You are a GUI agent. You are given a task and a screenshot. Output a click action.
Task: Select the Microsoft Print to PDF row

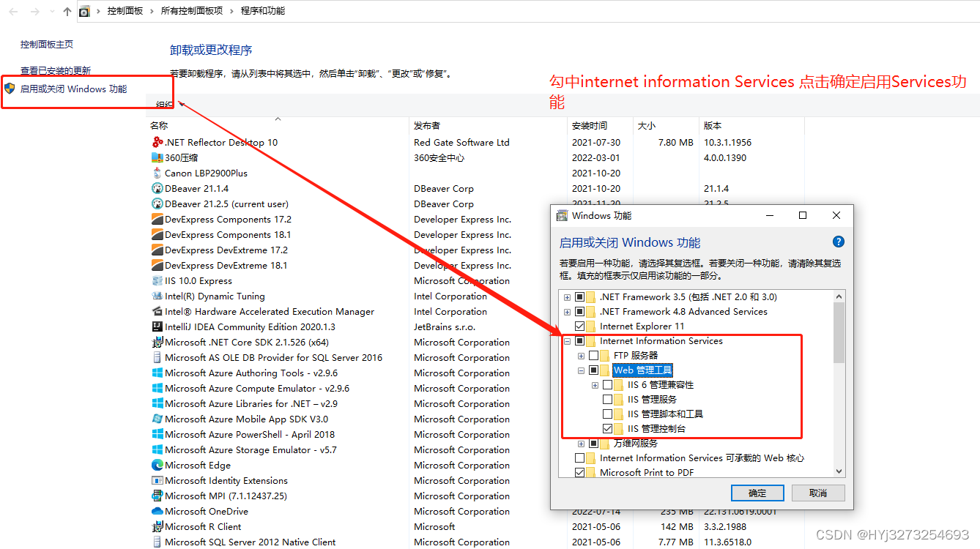(x=647, y=473)
